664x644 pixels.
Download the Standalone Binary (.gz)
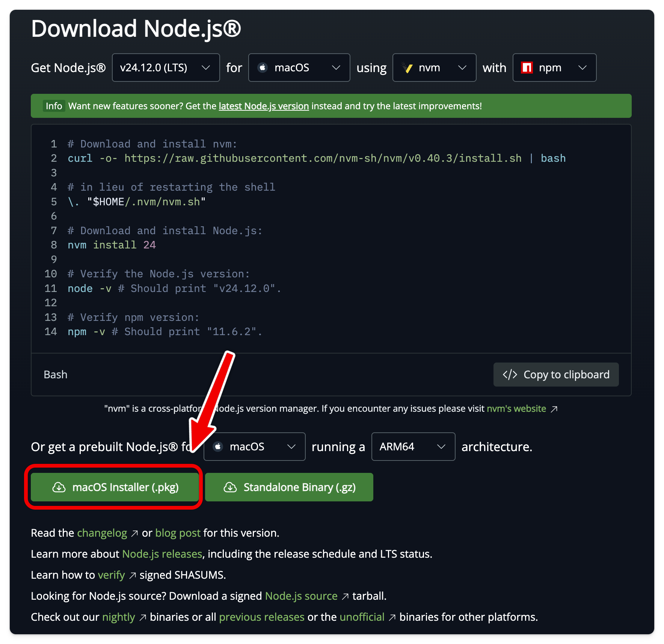[x=289, y=487]
